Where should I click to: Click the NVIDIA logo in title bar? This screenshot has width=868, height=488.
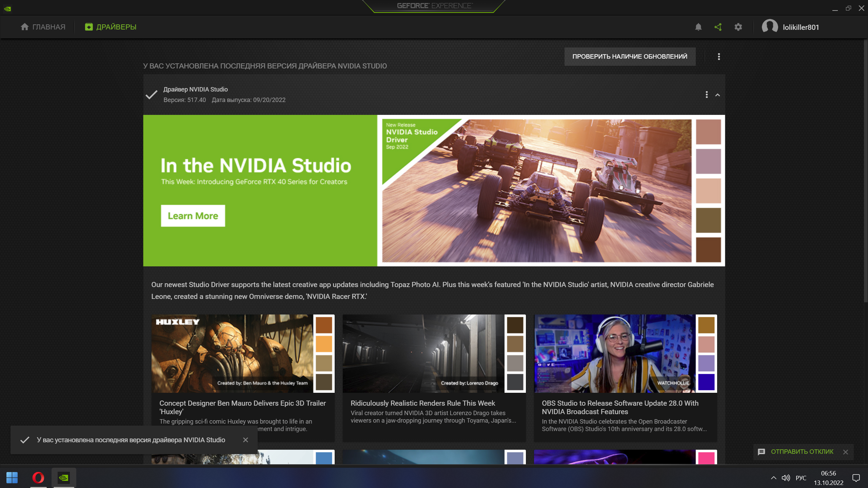pos(7,8)
